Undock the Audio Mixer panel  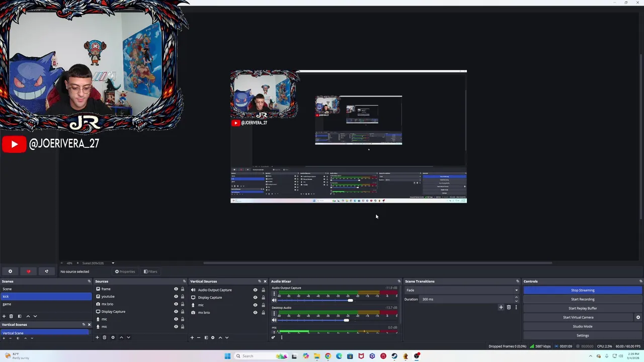point(399,282)
